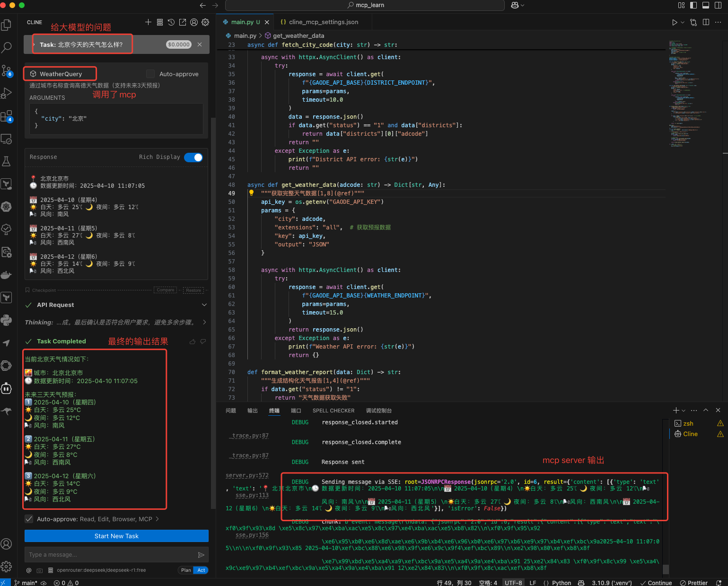
Task: Open the Manage gear in activity bar
Action: point(7,567)
